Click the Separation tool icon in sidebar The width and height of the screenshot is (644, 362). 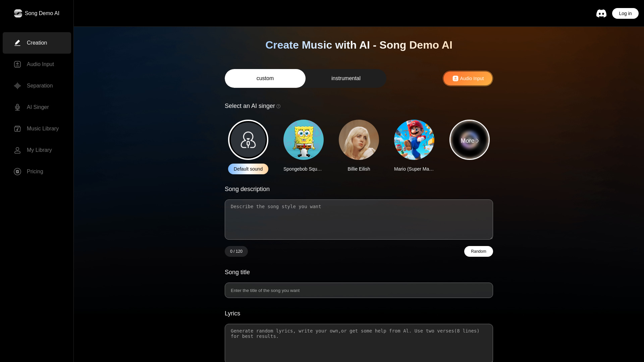(18, 86)
